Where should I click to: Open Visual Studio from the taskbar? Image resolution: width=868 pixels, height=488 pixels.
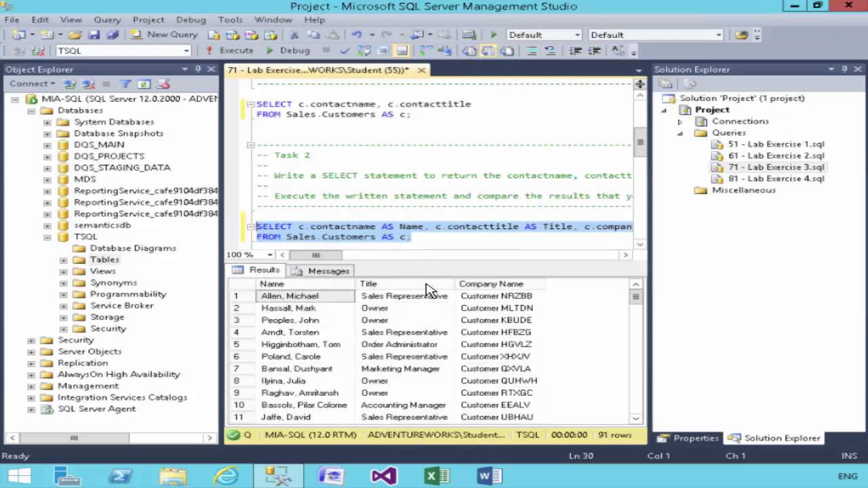(x=384, y=476)
